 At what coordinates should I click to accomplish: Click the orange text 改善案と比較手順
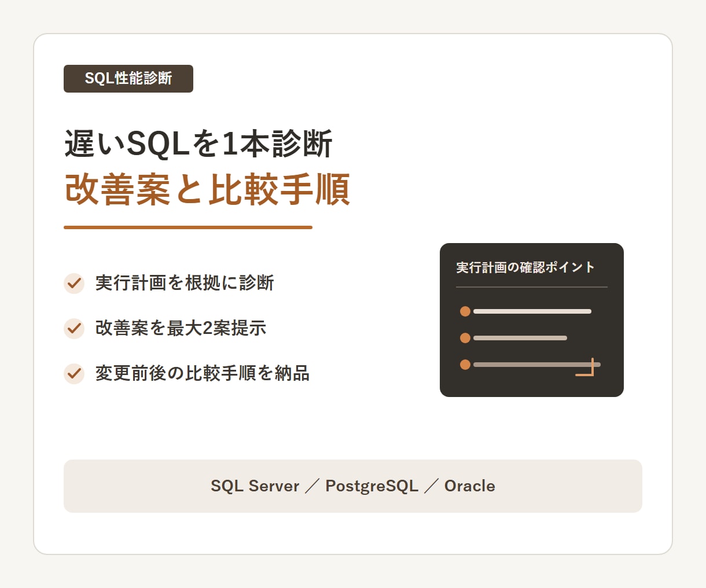pos(207,189)
